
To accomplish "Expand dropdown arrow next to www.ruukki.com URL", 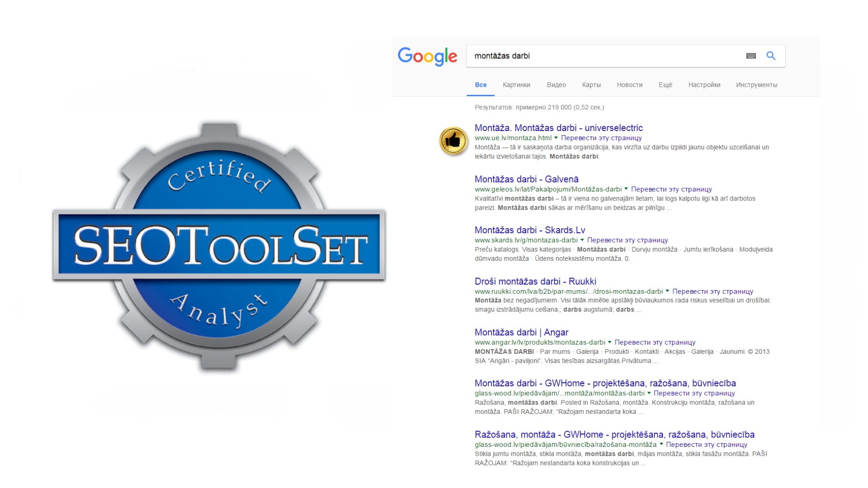I will click(x=667, y=291).
